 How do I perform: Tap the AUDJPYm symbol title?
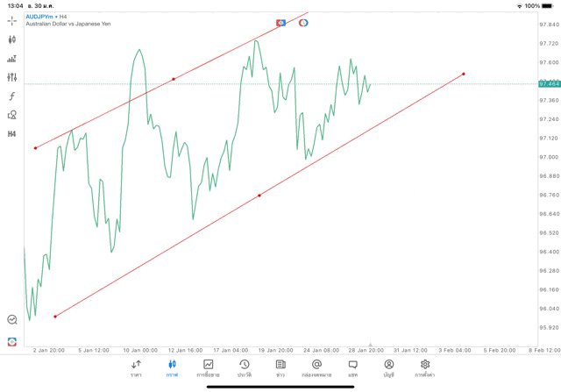tap(38, 16)
